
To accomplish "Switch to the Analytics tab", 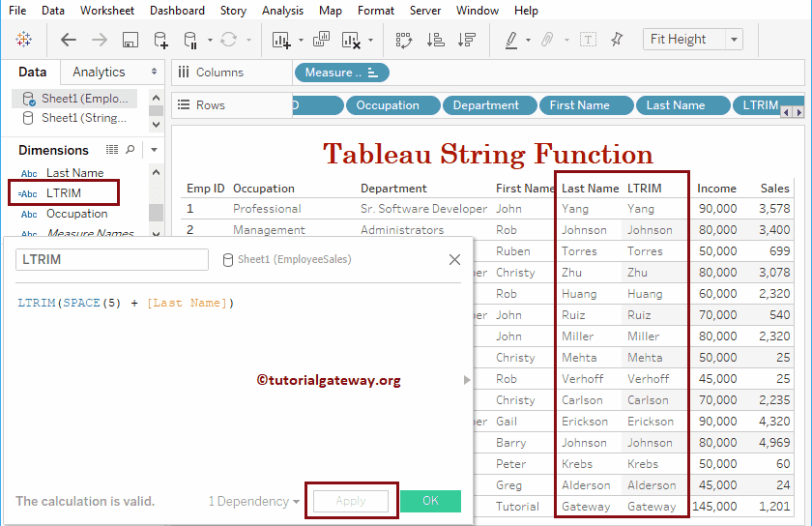I will point(99,72).
